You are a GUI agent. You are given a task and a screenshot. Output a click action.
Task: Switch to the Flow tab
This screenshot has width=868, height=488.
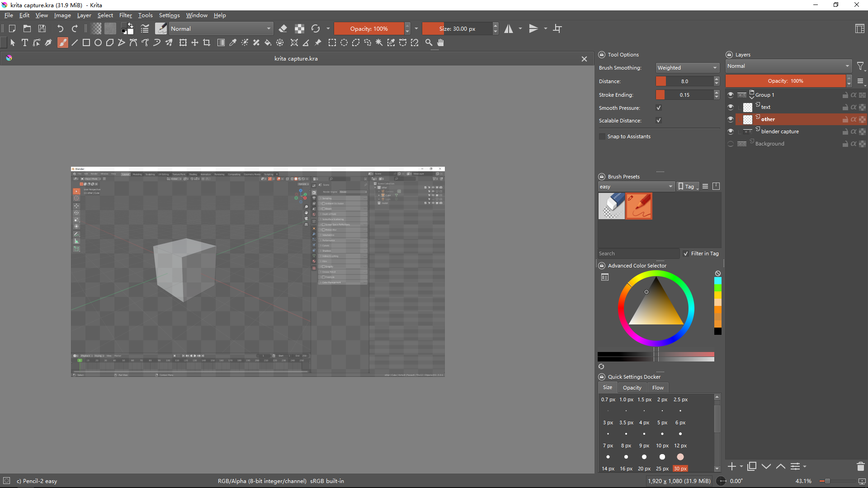click(x=658, y=388)
